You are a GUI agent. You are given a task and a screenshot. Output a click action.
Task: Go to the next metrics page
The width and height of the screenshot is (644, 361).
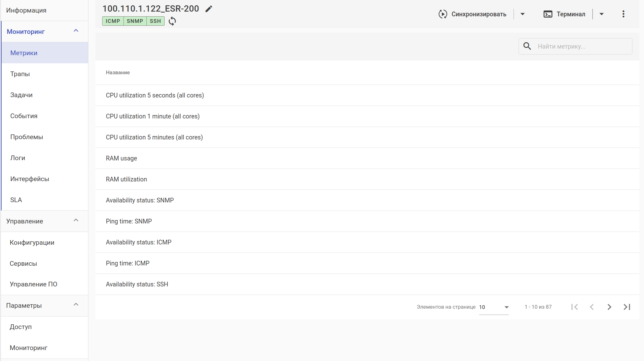[x=609, y=307]
